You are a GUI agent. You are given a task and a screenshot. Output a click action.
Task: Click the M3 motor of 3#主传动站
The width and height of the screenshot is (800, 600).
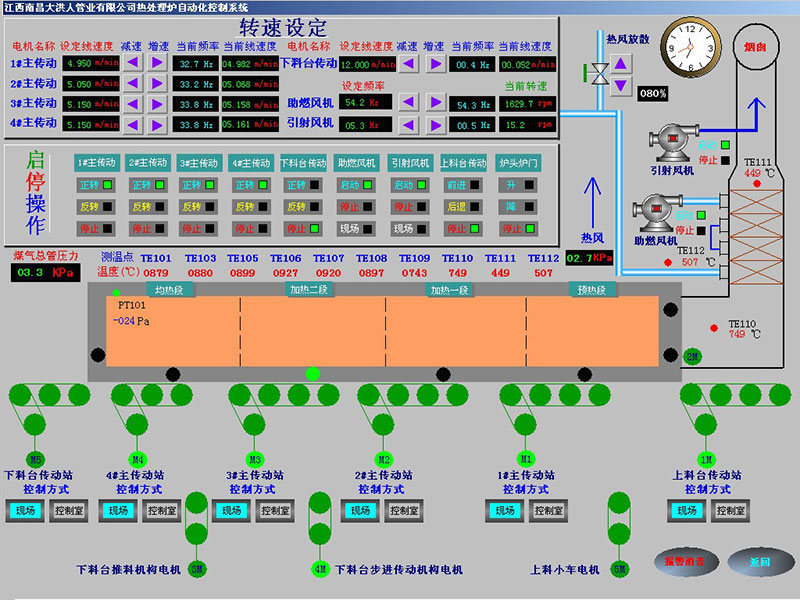click(x=254, y=432)
